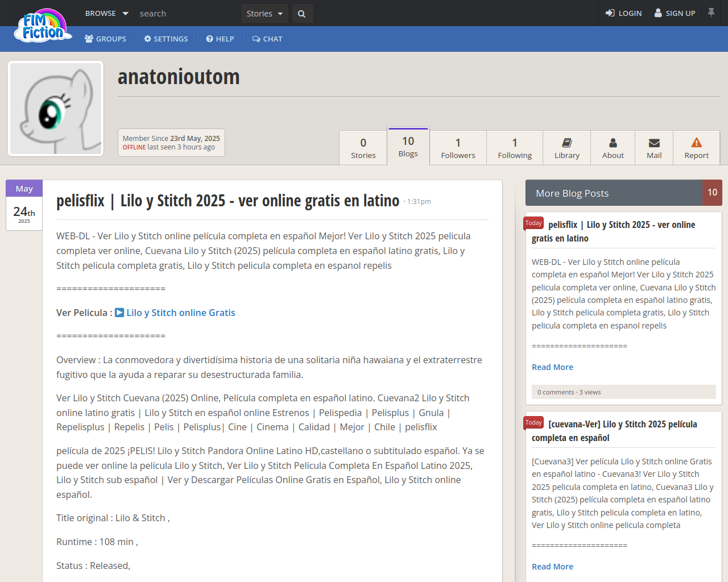Click the magnifying glass search button

point(301,14)
